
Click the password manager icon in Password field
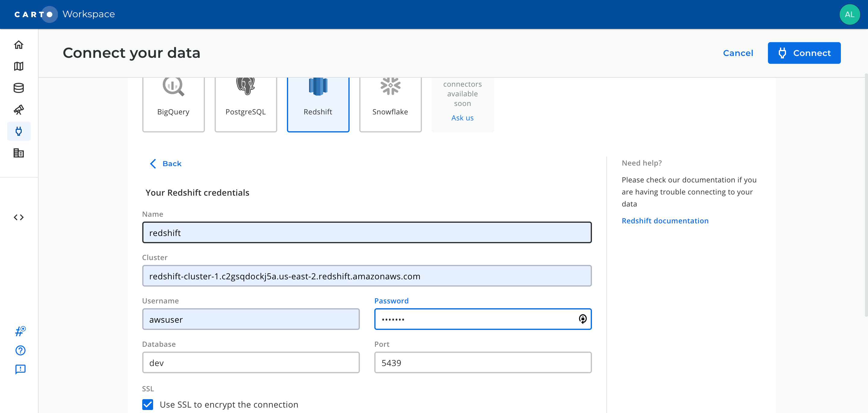tap(582, 319)
